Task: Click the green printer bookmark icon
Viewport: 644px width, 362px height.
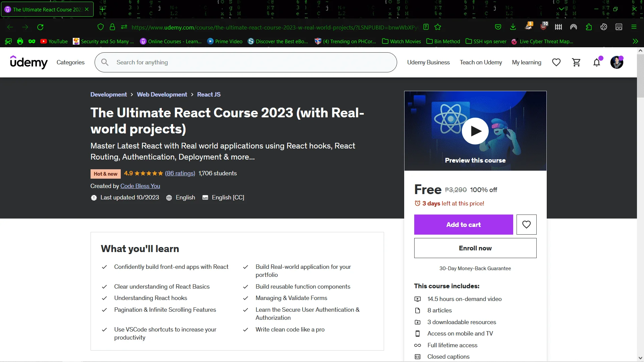Action: pos(20,41)
